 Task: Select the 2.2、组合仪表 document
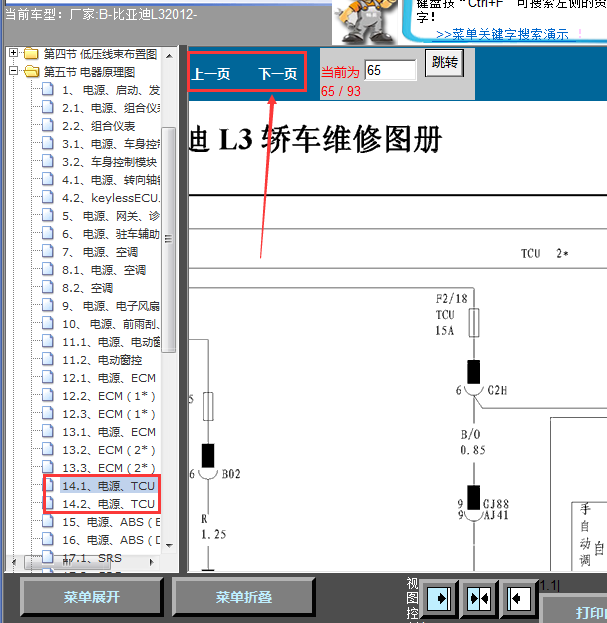click(99, 126)
